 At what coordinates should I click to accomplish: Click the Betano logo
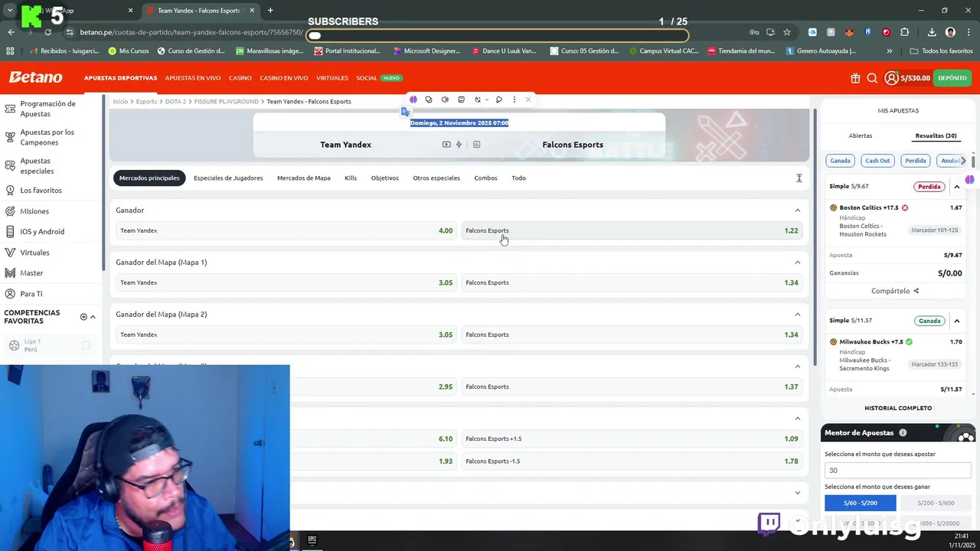pos(35,77)
